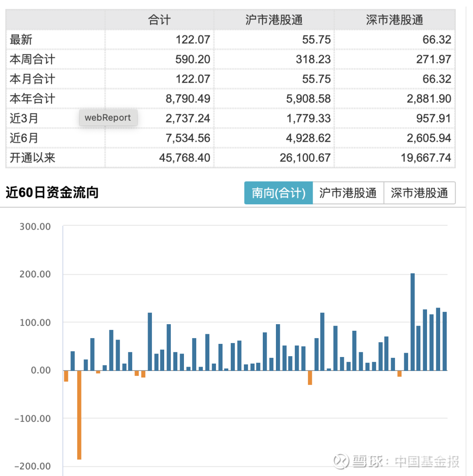The height and width of the screenshot is (476, 473).
Task: Switch chart to 沪市港股通 tab button
Action: coord(348,193)
